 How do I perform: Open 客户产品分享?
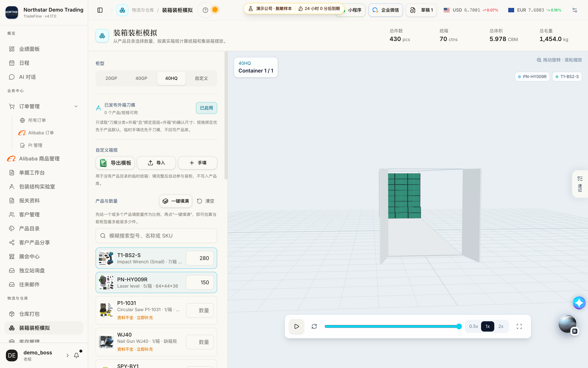click(44, 243)
